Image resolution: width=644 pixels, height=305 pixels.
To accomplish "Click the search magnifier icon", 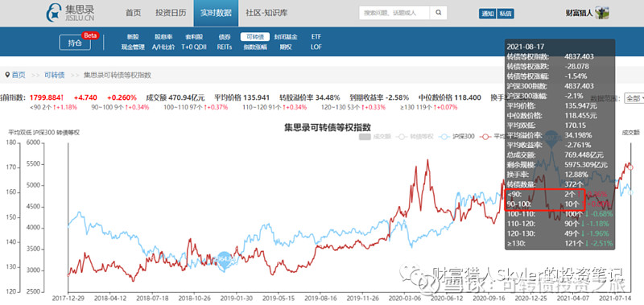I will point(438,13).
